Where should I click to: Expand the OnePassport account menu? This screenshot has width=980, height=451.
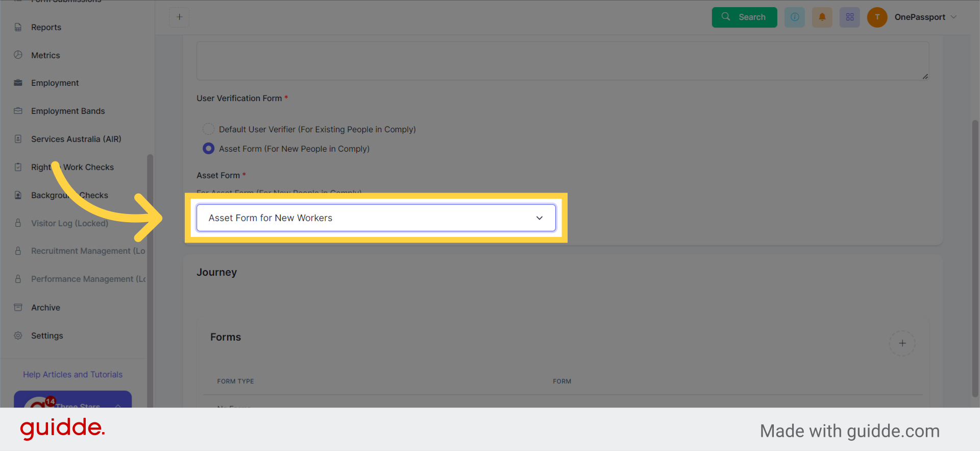coord(925,17)
